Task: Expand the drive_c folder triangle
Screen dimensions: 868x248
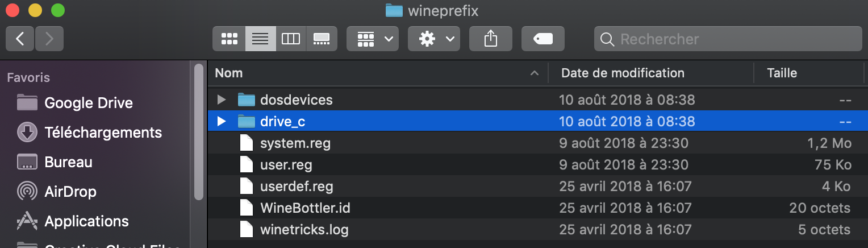Action: tap(222, 121)
